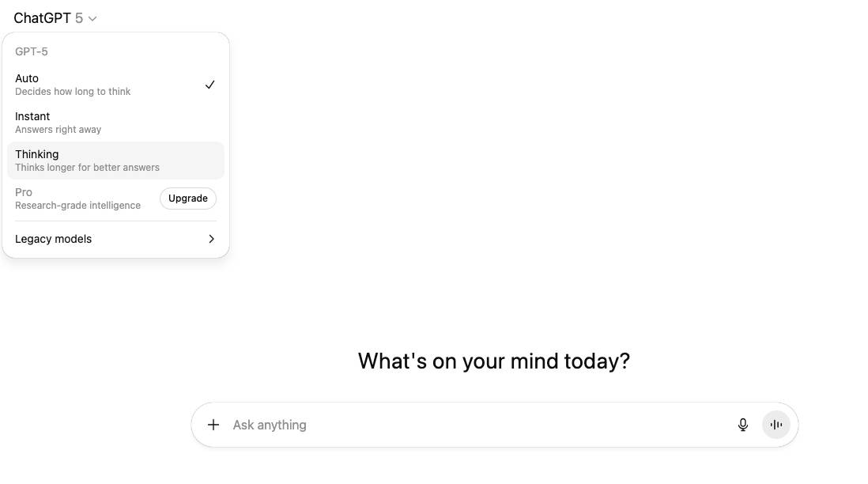Click the checkmark beside Auto
This screenshot has height=484, width=868.
[209, 85]
